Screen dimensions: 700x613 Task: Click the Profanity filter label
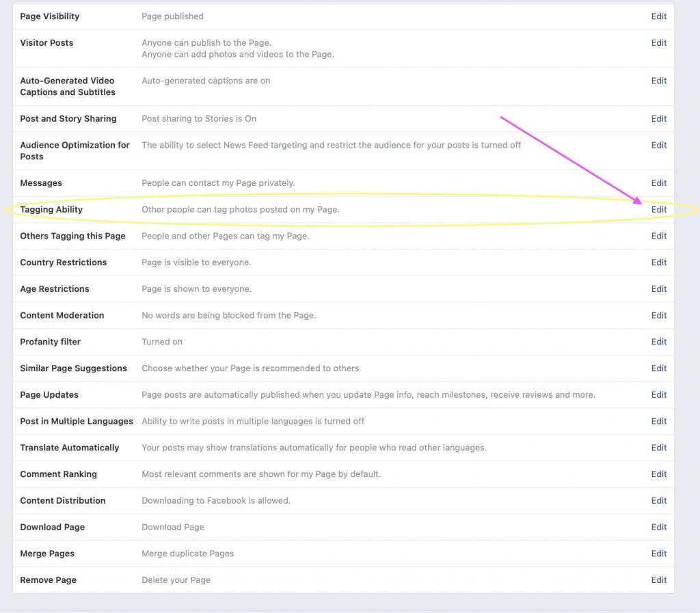[50, 342]
